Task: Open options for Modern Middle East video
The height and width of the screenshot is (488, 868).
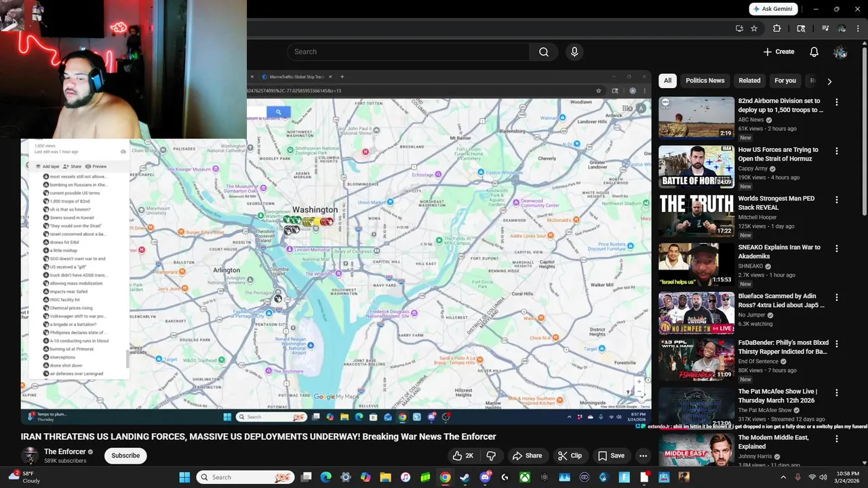Action: point(836,439)
